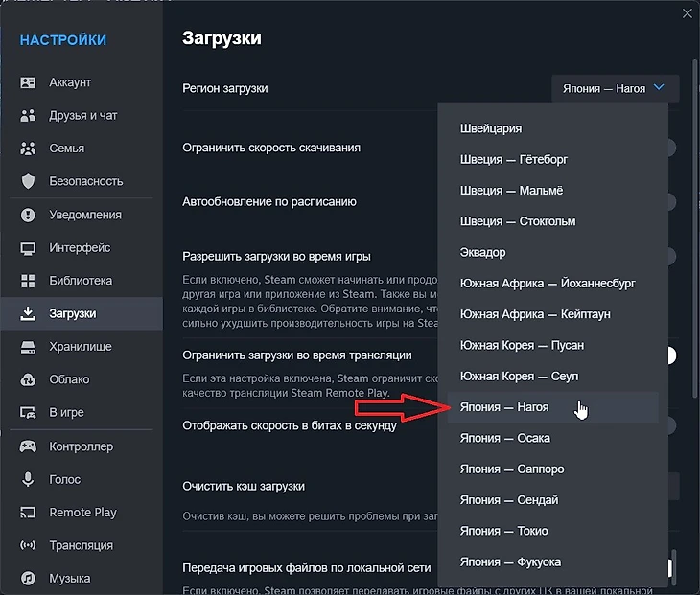
Task: Select Швеция — Стокгольм region
Action: 552,221
